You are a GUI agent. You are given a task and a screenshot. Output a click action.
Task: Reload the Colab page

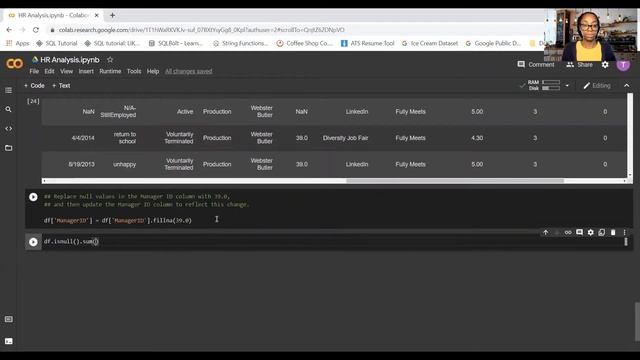[36, 30]
